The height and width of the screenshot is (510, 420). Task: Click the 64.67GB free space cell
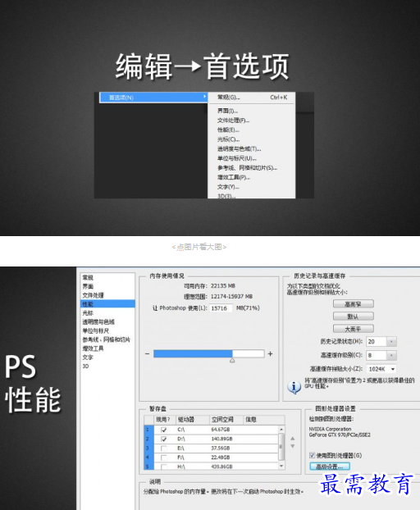tap(221, 430)
